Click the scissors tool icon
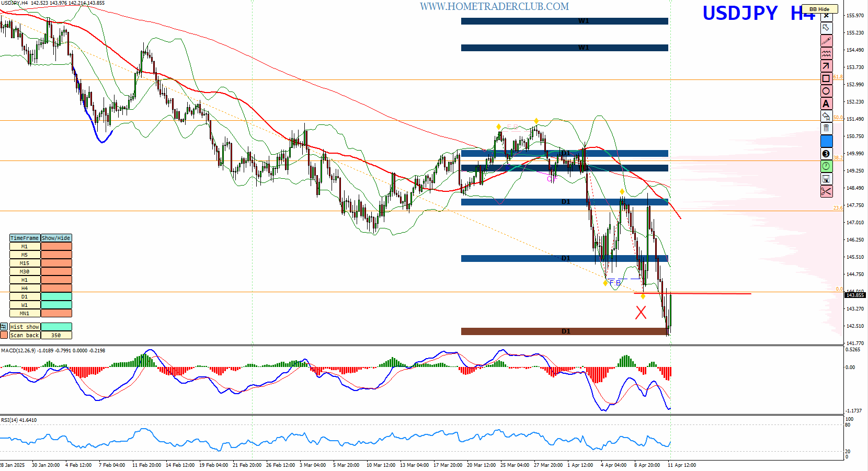The image size is (868, 471). [826, 191]
